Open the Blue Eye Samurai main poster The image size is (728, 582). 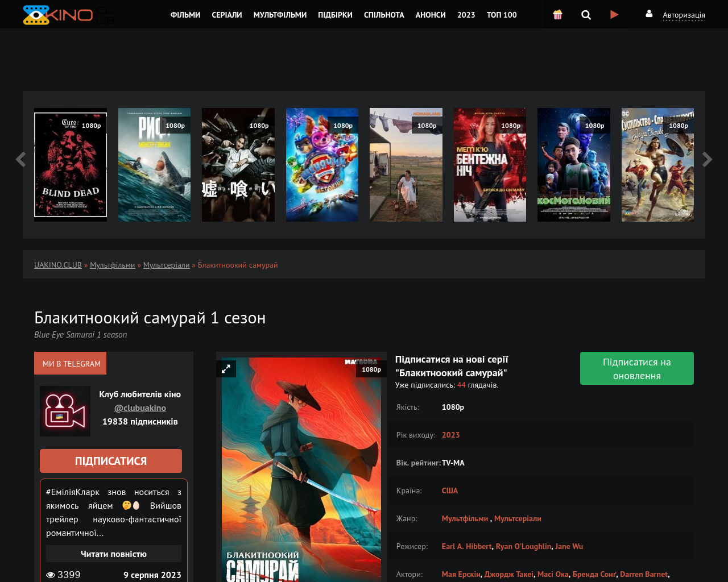coord(301,469)
